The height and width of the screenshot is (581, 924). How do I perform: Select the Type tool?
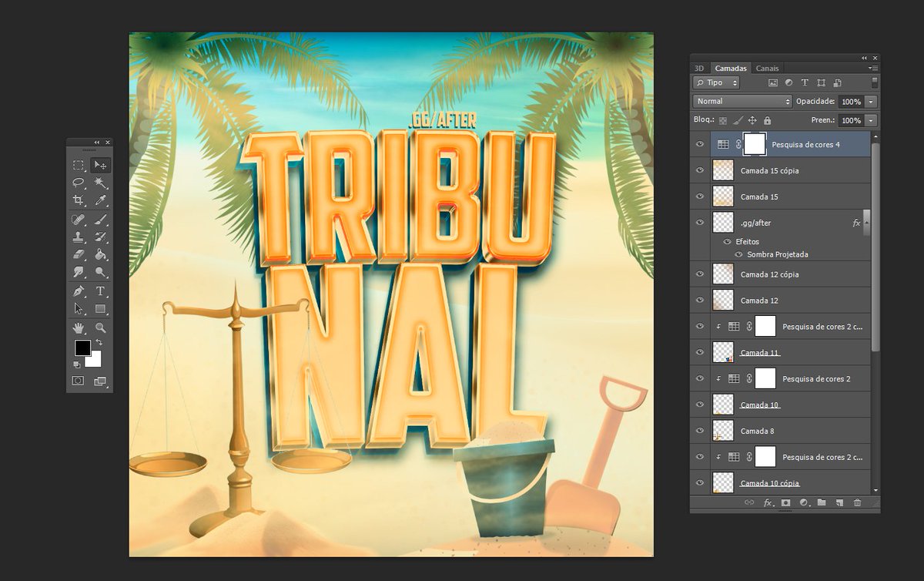coord(100,291)
